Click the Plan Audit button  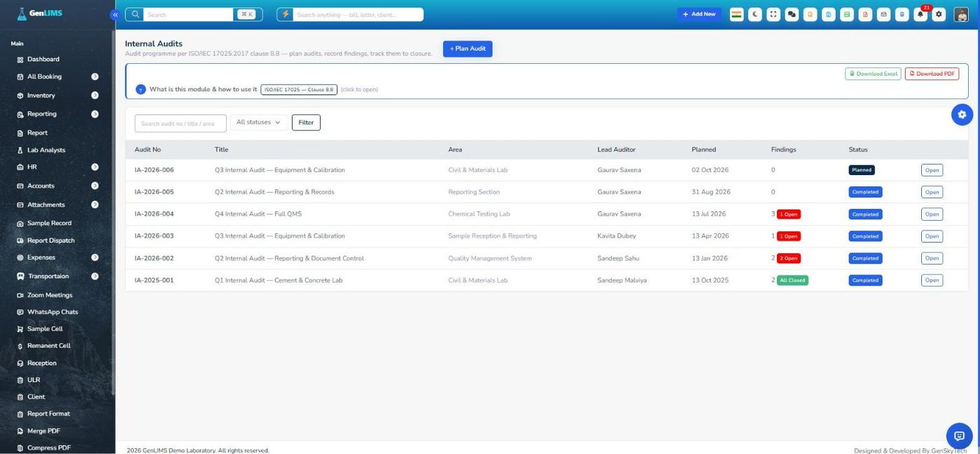(468, 49)
